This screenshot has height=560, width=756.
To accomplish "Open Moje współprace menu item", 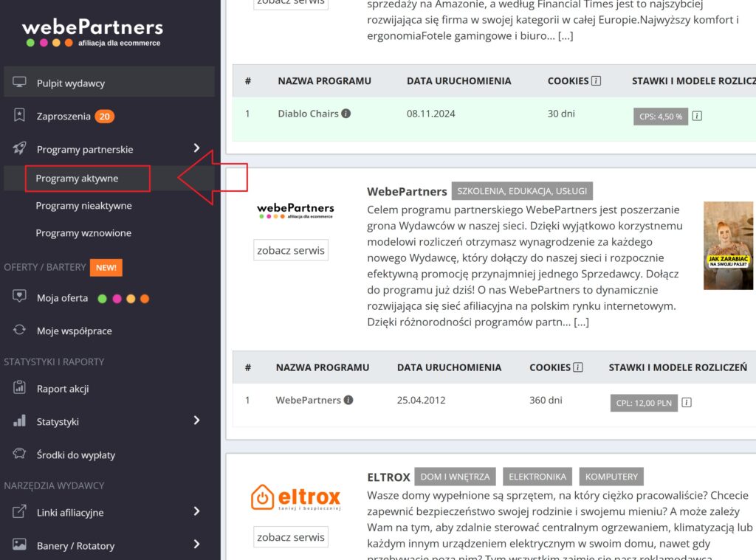I will pos(75,331).
